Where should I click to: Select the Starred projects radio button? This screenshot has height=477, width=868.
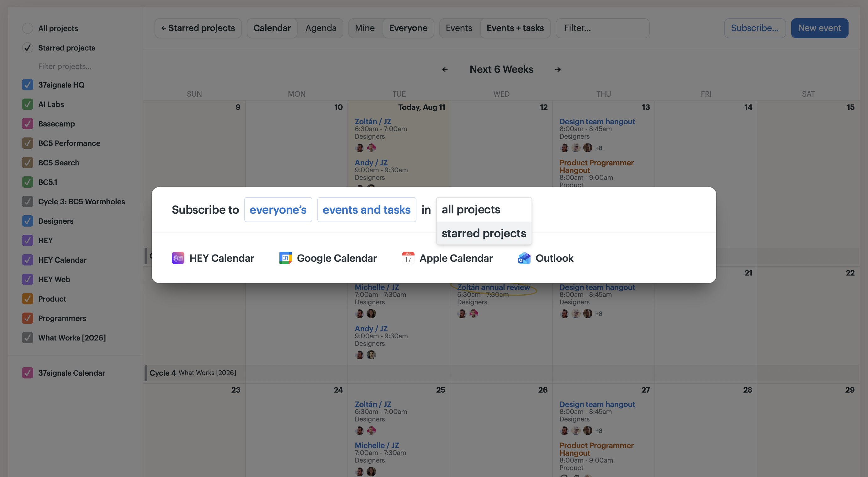(28, 48)
